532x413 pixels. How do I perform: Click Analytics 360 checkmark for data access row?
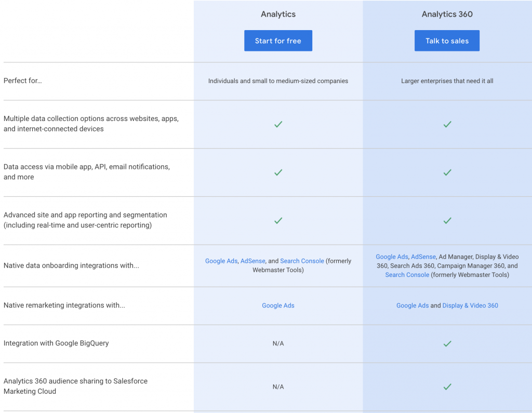tap(447, 172)
